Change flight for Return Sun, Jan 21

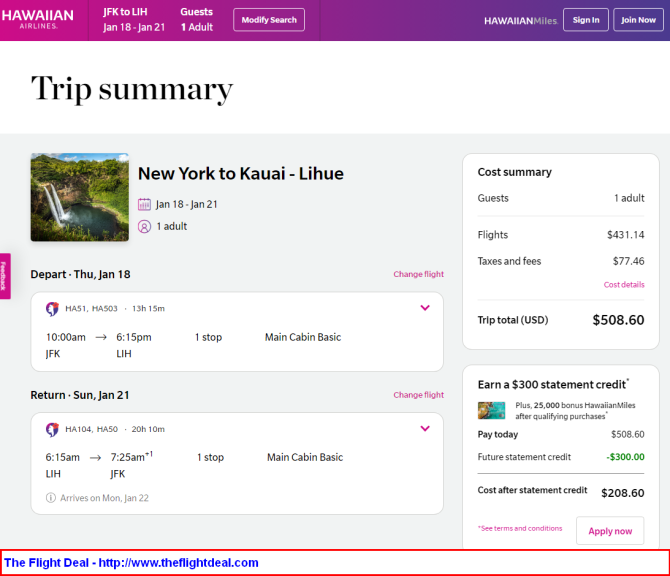pyautogui.click(x=418, y=395)
